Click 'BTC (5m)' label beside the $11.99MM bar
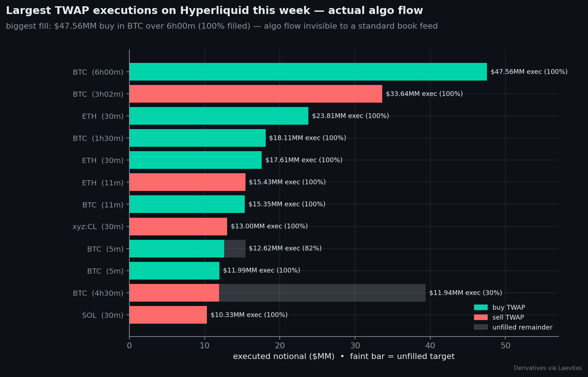588x377 pixels. pos(105,271)
